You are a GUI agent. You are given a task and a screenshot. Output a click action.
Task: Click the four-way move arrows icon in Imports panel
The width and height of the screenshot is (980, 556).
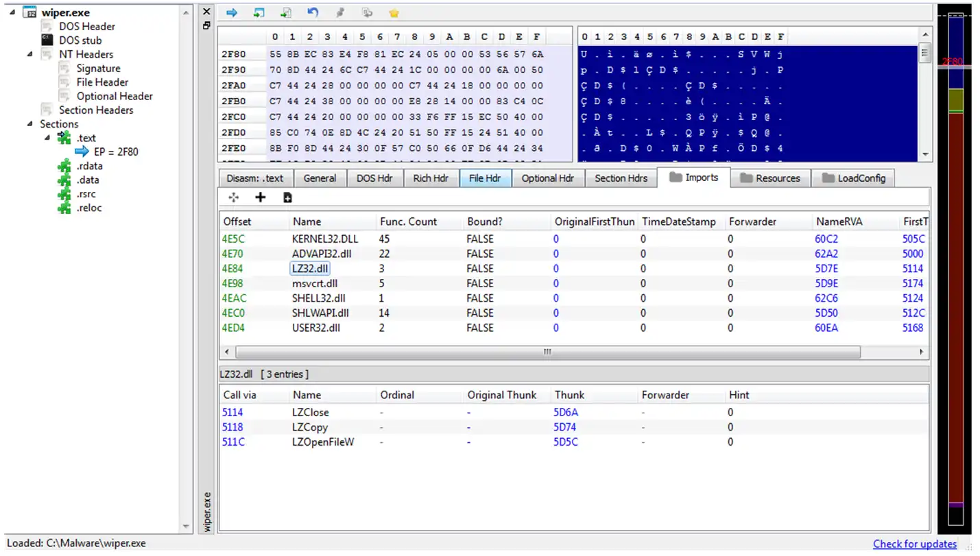233,197
